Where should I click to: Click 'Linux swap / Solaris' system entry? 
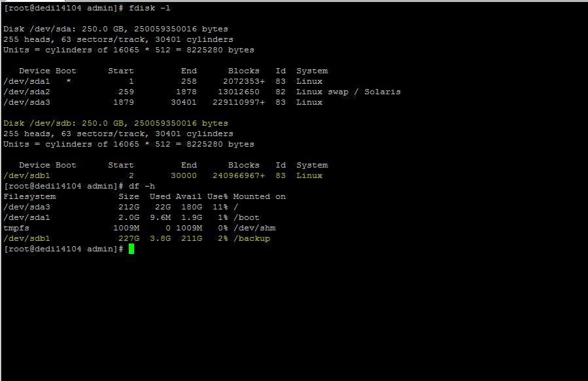tap(348, 92)
